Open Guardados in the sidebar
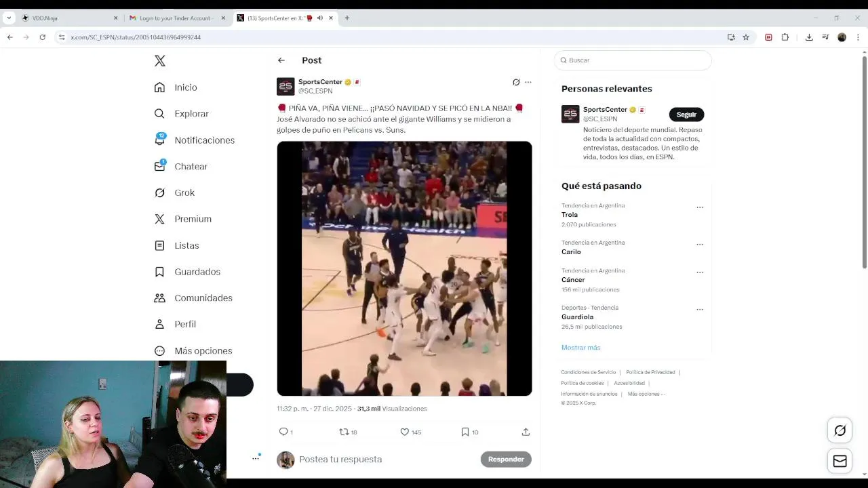This screenshot has width=868, height=488. (x=187, y=272)
